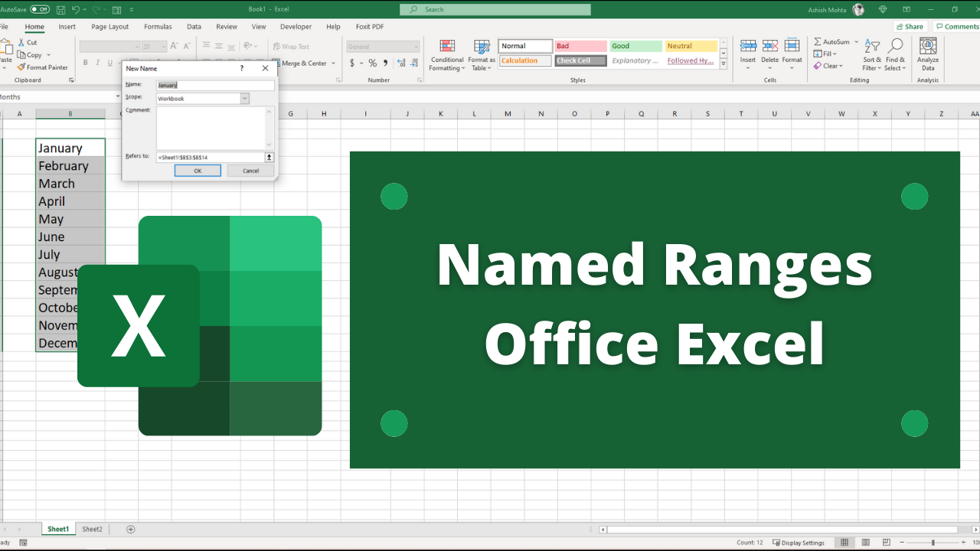Open the number format General dropdown
The width and height of the screenshot is (980, 551).
click(383, 47)
